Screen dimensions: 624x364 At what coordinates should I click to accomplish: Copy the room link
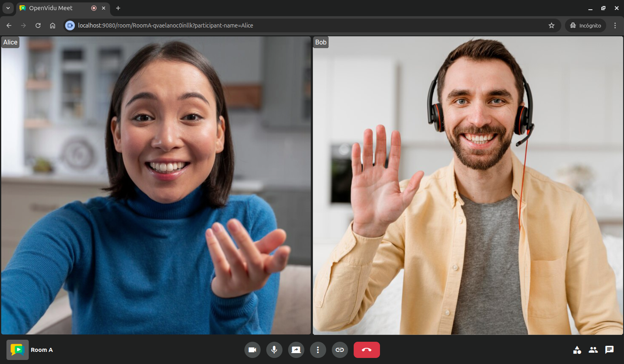pyautogui.click(x=340, y=350)
